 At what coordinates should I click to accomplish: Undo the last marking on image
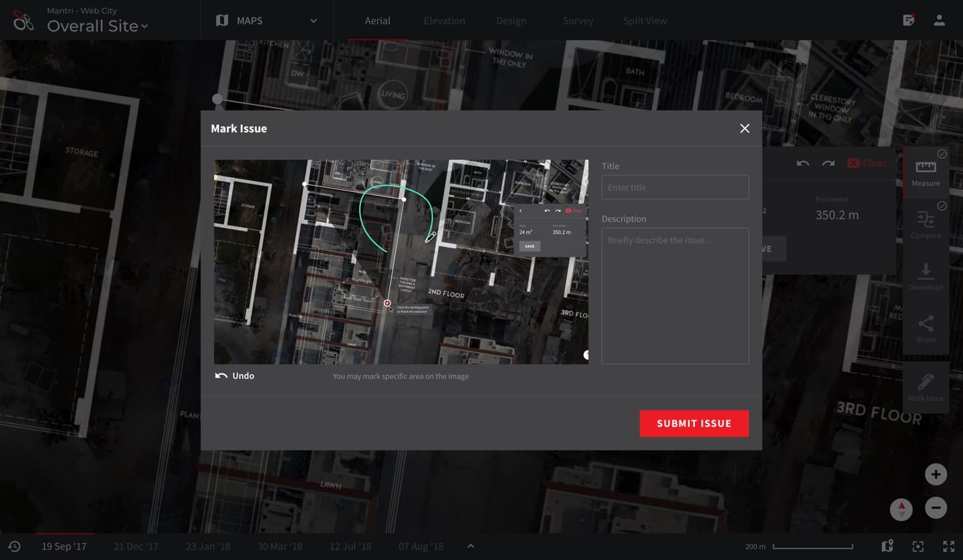235,376
